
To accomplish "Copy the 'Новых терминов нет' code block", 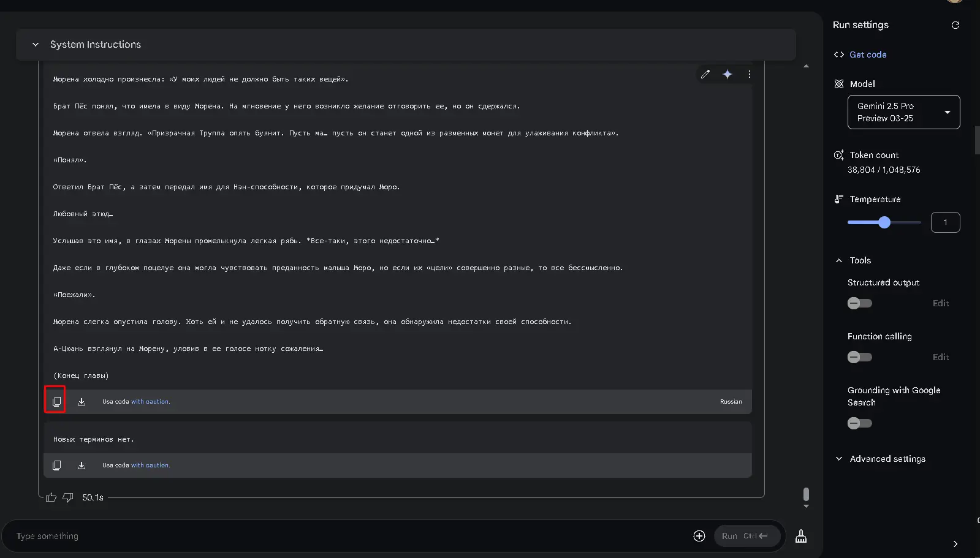I will point(56,466).
